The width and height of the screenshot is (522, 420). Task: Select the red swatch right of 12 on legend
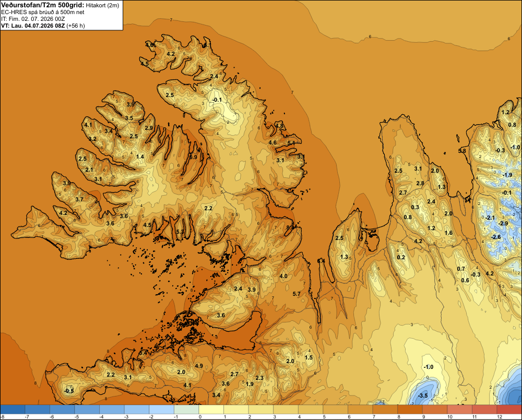(x=509, y=410)
